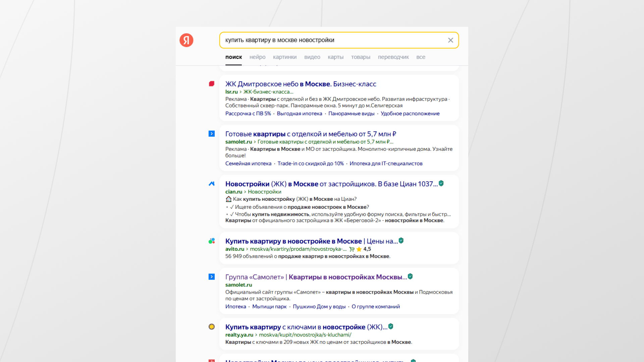Click the avito.ru colorful favicon
The width and height of the screenshot is (644, 362).
[212, 241]
